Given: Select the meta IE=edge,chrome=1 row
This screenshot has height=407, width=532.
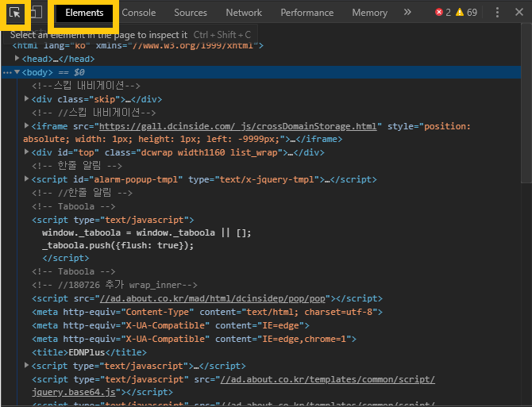Looking at the screenshot, I should pos(194,340).
